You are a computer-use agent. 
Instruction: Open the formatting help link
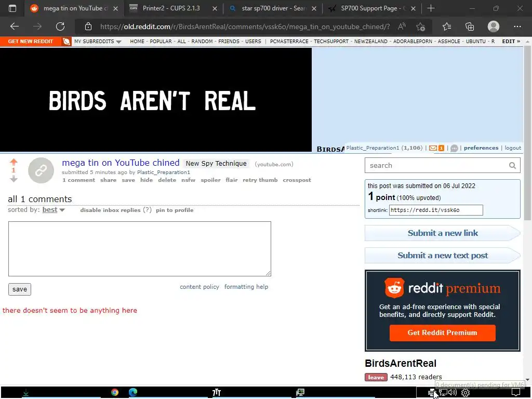pyautogui.click(x=246, y=287)
